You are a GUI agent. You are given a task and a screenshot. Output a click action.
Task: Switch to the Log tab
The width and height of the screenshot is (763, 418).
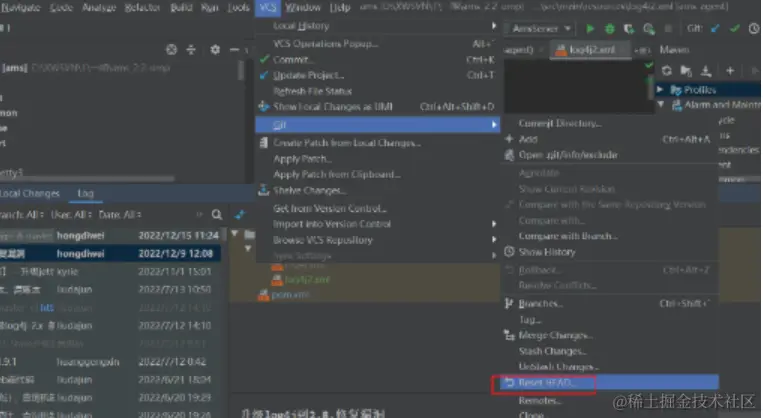tap(85, 193)
